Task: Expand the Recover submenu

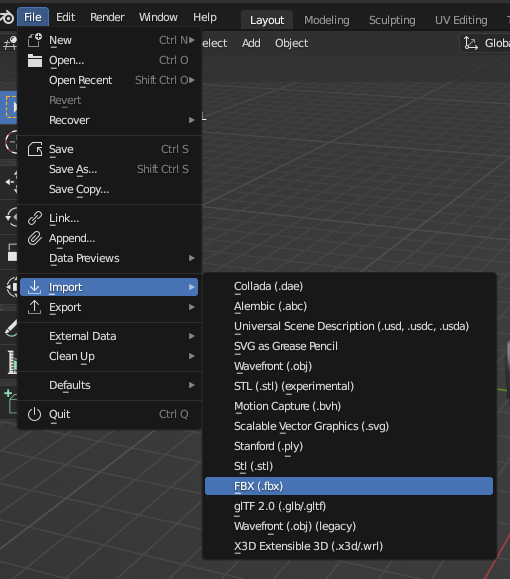Action: 109,120
